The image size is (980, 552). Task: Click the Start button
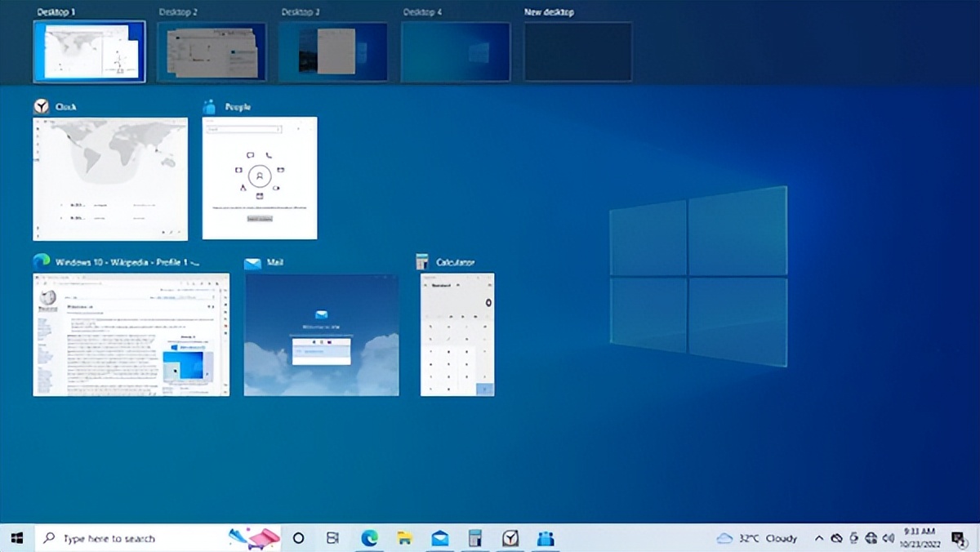(x=16, y=538)
